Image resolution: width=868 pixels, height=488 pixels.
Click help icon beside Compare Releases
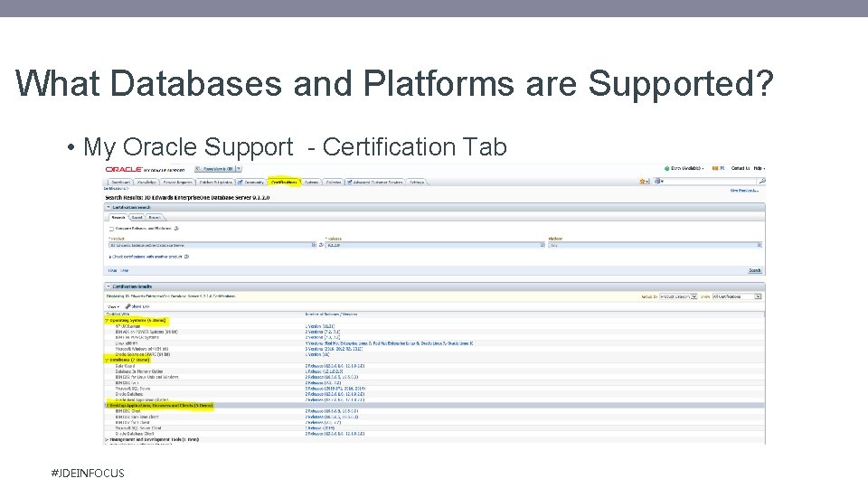pos(176,228)
